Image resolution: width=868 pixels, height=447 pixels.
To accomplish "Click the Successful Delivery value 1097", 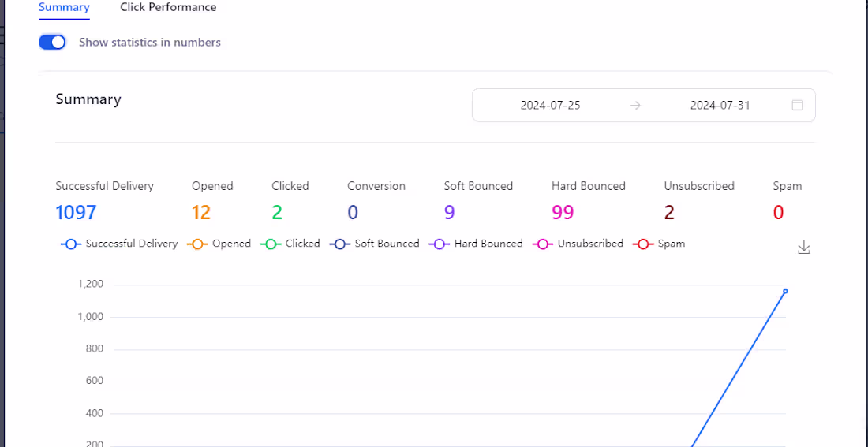I will click(x=76, y=212).
